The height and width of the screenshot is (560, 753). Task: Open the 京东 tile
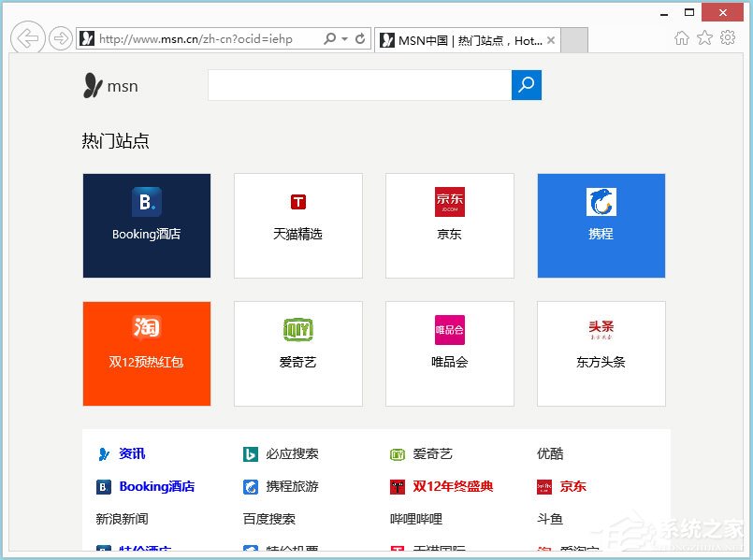(x=449, y=224)
